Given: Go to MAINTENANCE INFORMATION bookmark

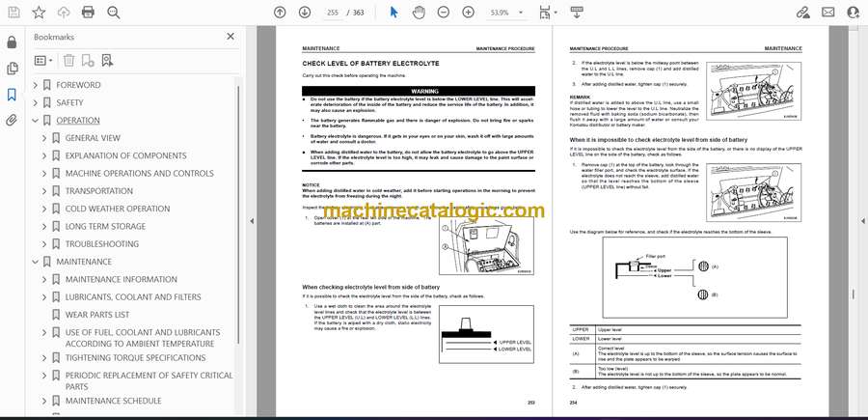Looking at the screenshot, I should [122, 279].
